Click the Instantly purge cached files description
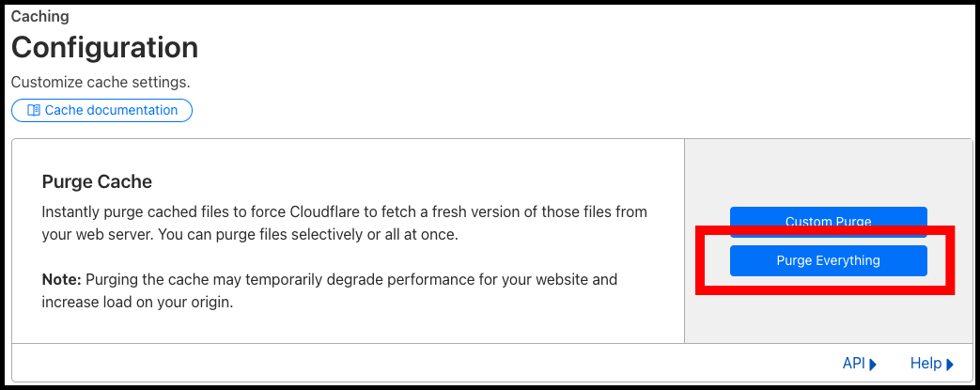980x390 pixels. [x=345, y=224]
